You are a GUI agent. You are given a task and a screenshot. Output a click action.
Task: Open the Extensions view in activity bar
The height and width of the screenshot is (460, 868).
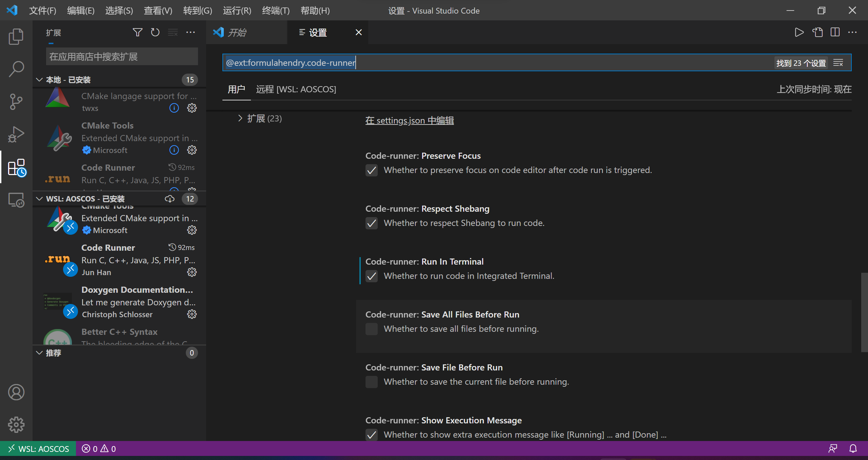16,168
